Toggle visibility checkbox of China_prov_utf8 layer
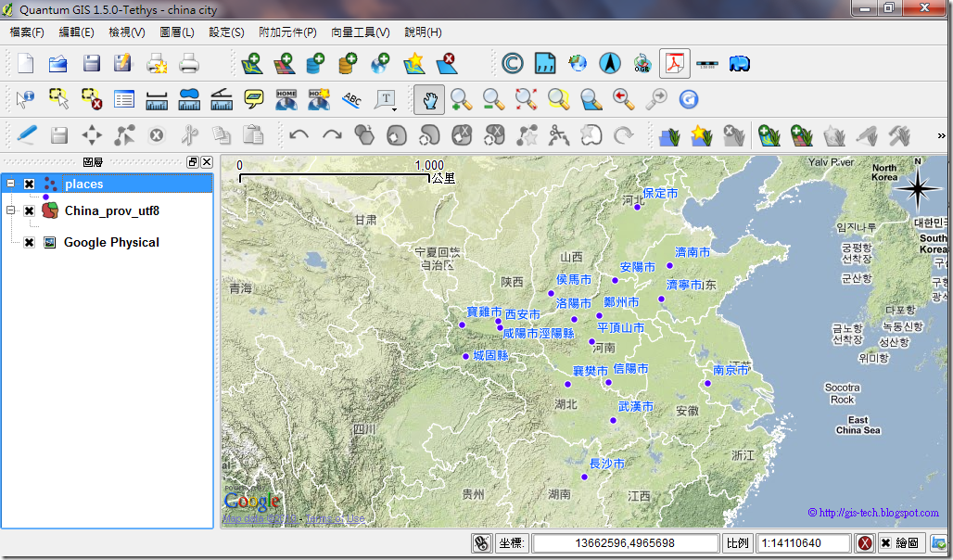The height and width of the screenshot is (560, 953). pyautogui.click(x=29, y=211)
